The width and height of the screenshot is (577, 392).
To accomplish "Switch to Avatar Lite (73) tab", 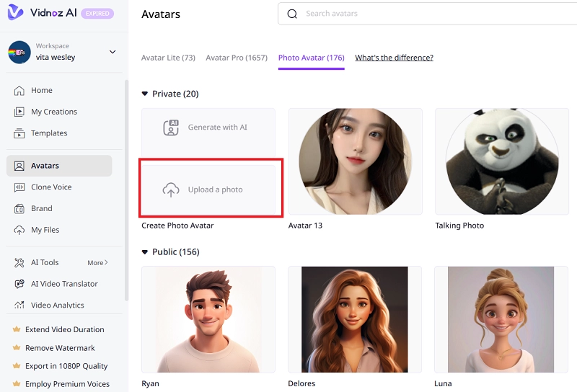I will pos(168,58).
